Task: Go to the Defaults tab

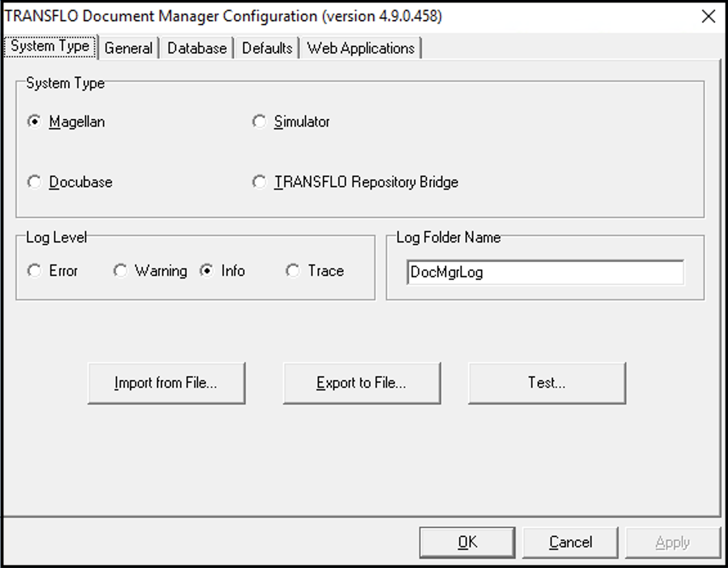Action: (x=267, y=48)
